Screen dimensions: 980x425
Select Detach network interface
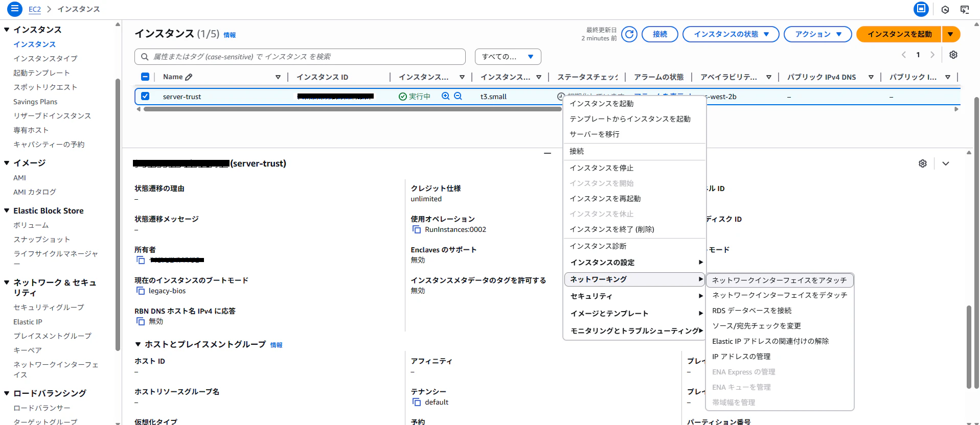780,295
